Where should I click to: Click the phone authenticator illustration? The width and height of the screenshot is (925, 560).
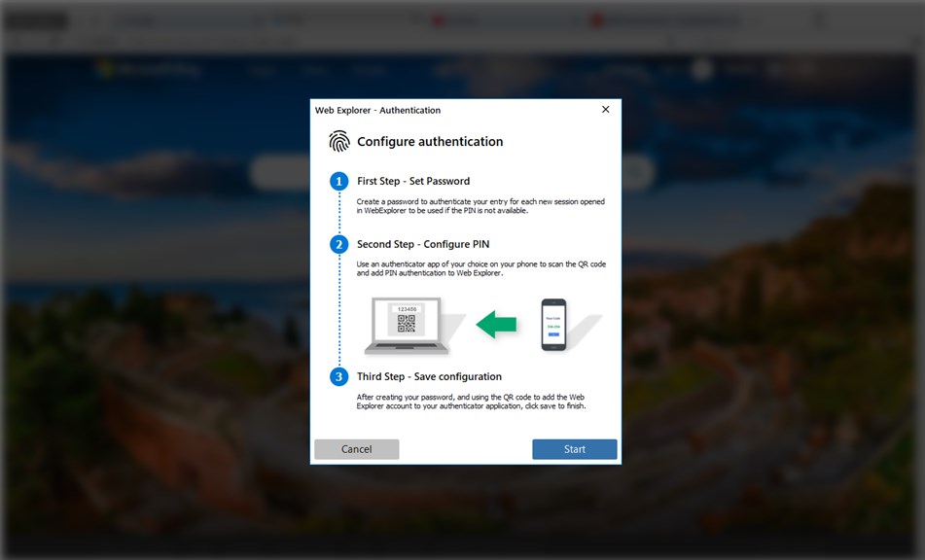554,325
